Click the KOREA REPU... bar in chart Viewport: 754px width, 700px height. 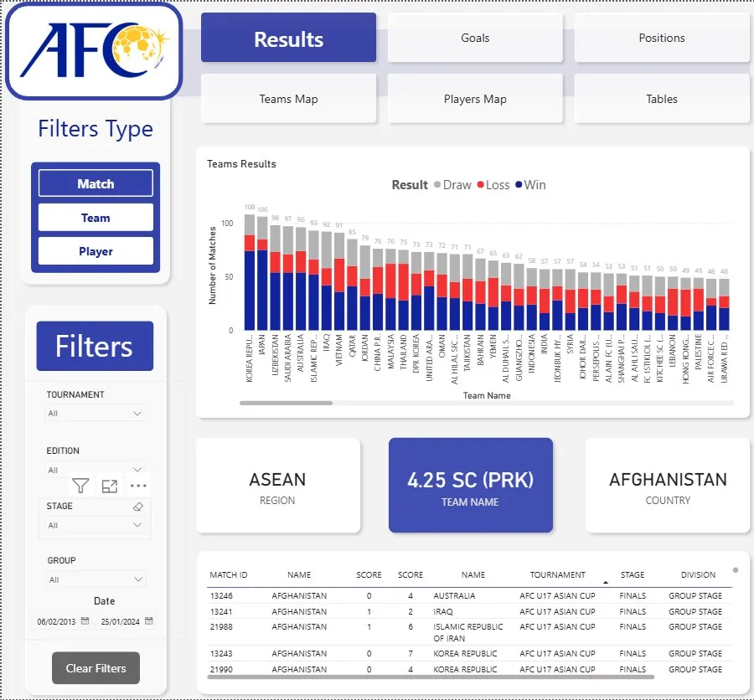250,272
